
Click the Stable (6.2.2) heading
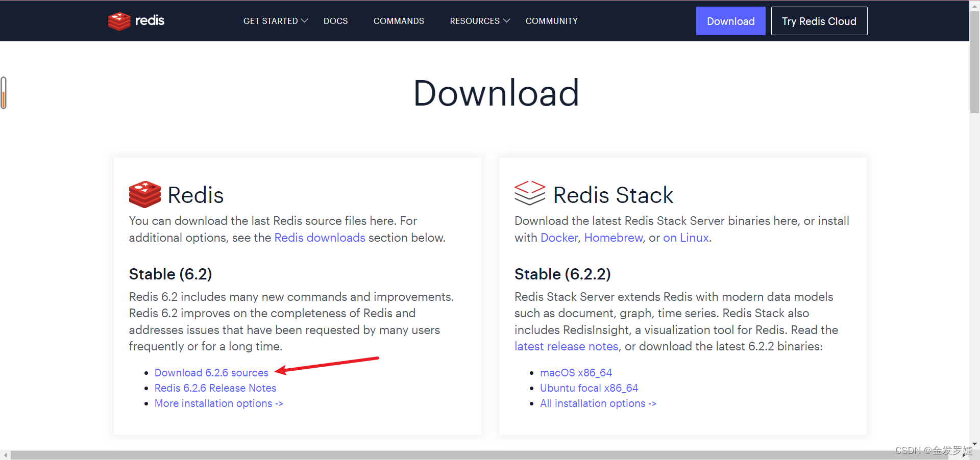point(562,274)
